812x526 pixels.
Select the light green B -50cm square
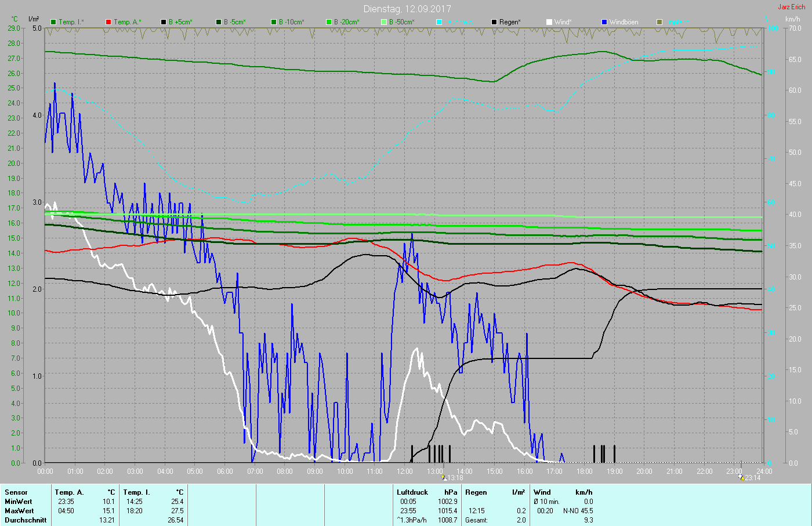click(384, 22)
